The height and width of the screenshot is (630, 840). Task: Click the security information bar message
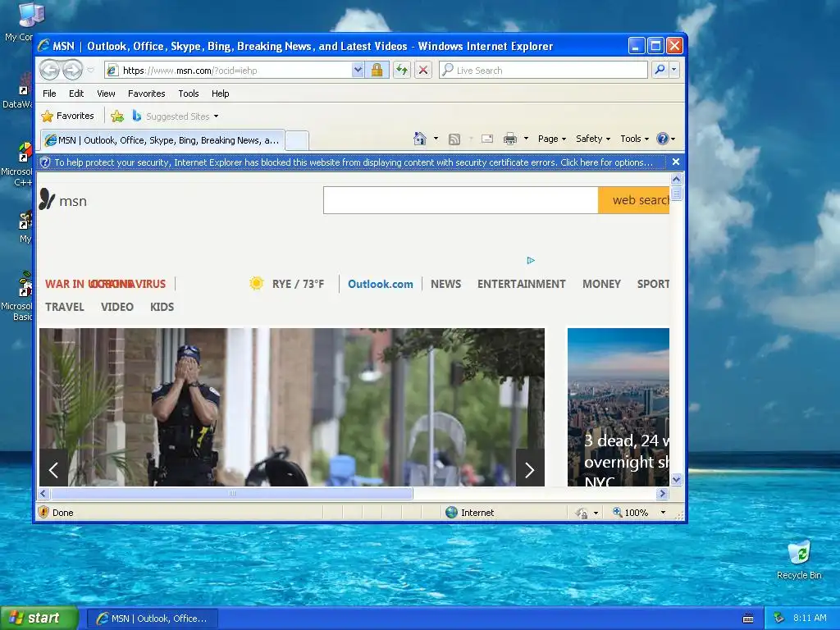353,162
